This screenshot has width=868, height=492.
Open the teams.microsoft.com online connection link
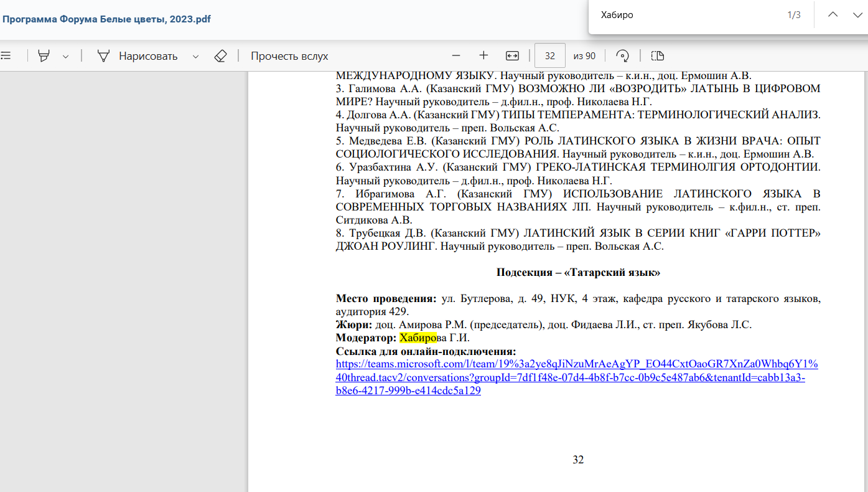tap(577, 377)
